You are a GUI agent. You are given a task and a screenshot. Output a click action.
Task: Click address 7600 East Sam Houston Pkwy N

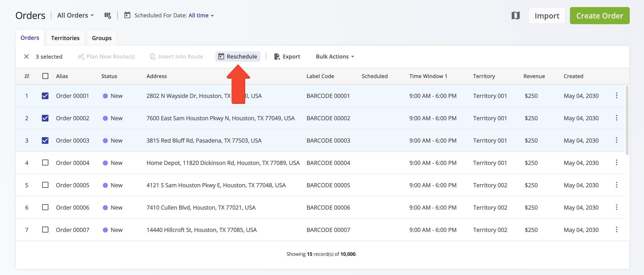[220, 118]
